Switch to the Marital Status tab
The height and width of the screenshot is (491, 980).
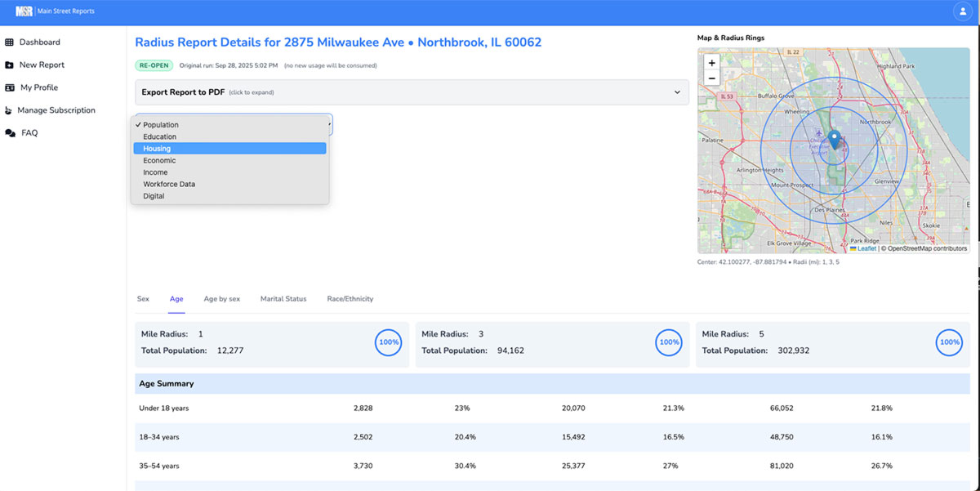pos(283,299)
